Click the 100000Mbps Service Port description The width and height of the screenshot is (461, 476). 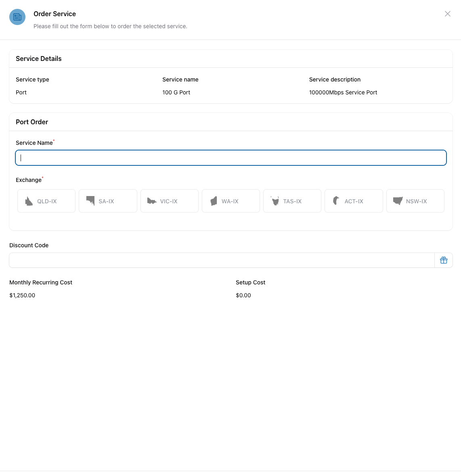click(343, 92)
